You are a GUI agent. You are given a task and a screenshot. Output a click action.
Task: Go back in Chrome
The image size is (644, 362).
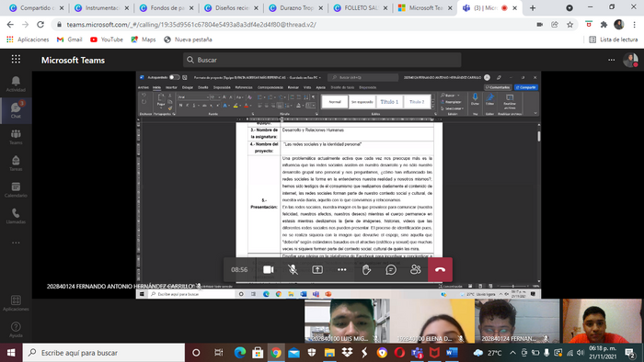point(10,25)
